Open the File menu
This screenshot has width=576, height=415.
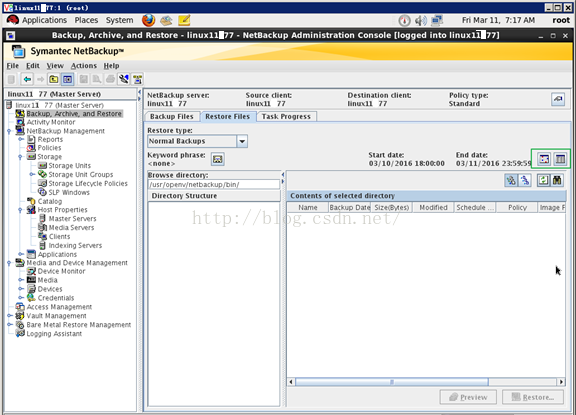point(12,66)
